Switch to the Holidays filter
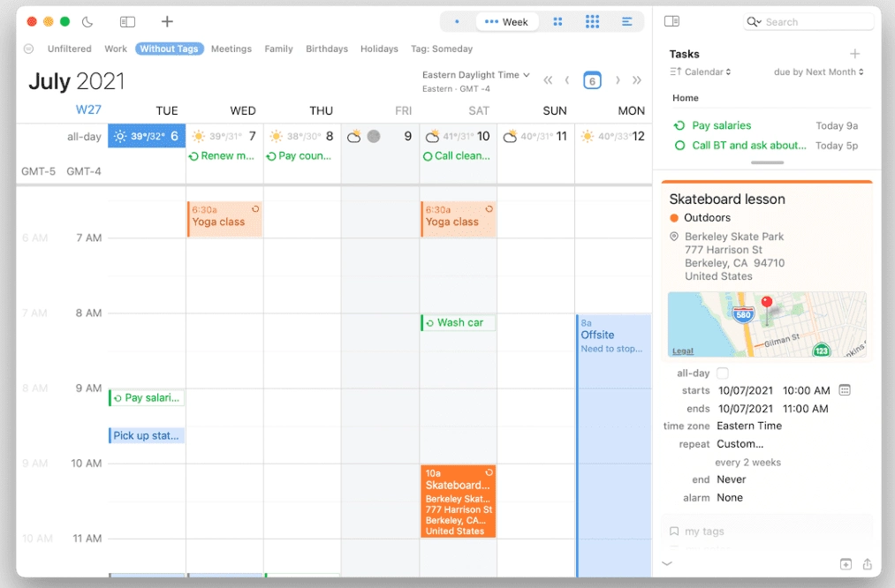 pos(379,49)
